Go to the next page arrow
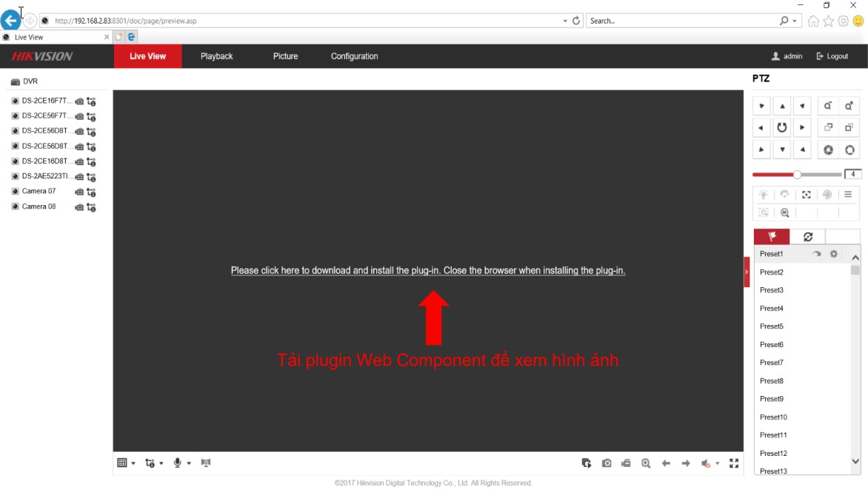The image size is (868, 490). (x=686, y=463)
